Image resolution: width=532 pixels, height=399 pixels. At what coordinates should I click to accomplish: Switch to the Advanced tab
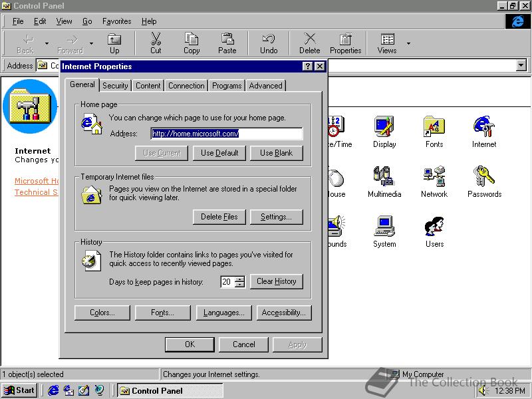265,86
